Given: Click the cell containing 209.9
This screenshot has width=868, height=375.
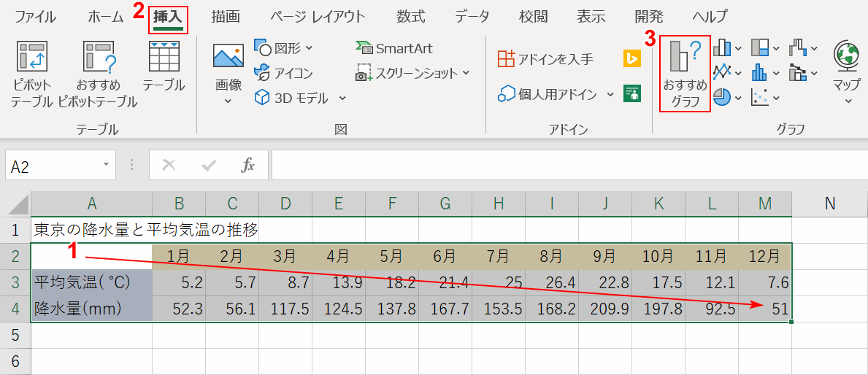Looking at the screenshot, I should click(605, 309).
